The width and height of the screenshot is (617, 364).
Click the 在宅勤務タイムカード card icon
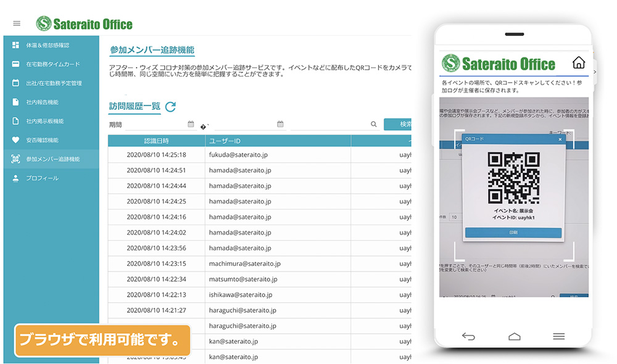[16, 64]
